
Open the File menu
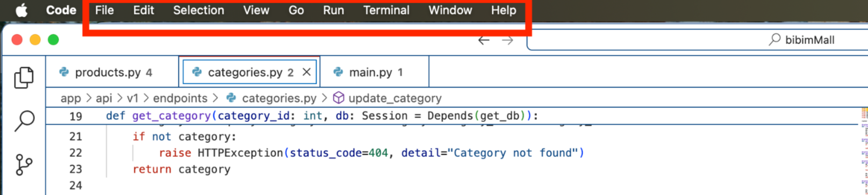point(104,10)
